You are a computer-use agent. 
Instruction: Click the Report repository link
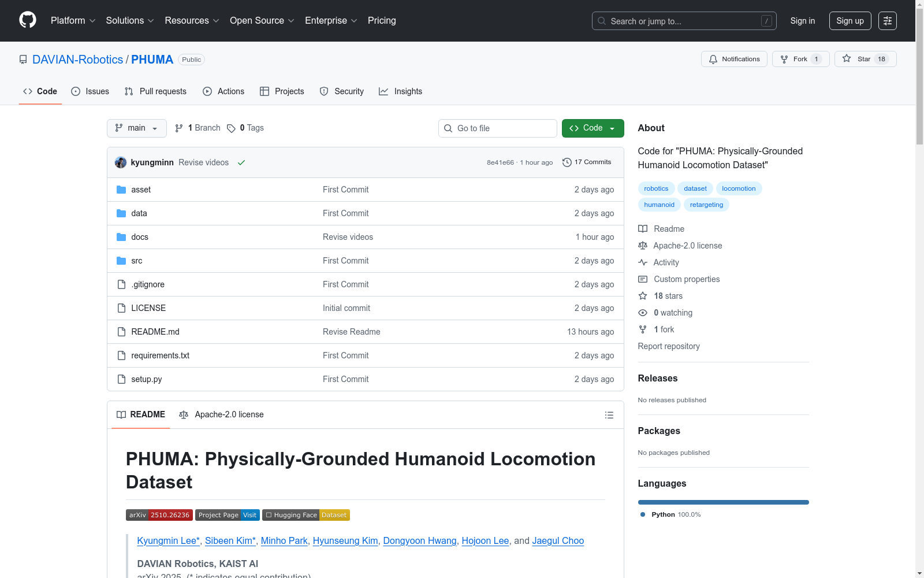pos(669,346)
